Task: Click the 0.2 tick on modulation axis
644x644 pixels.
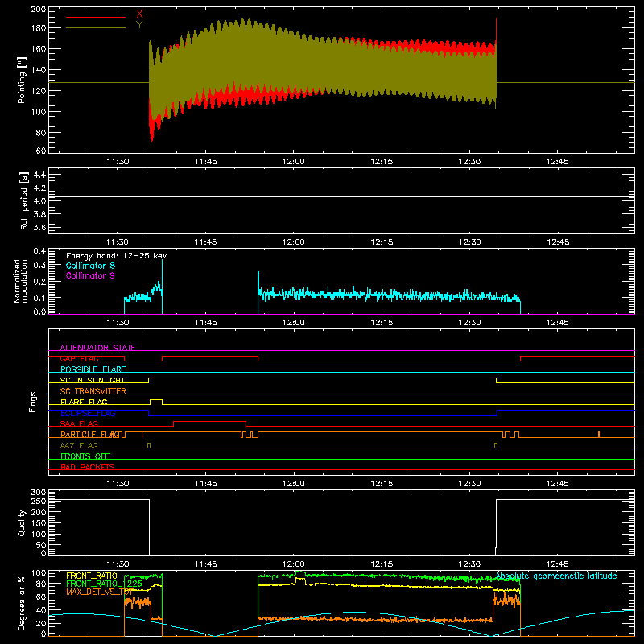Action: [x=39, y=282]
